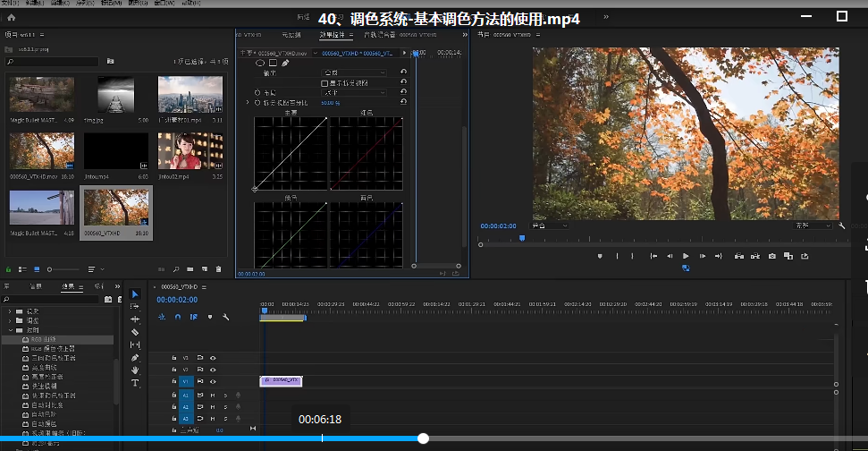
Task: Pick the free-draw pen mask tool
Action: 286,64
